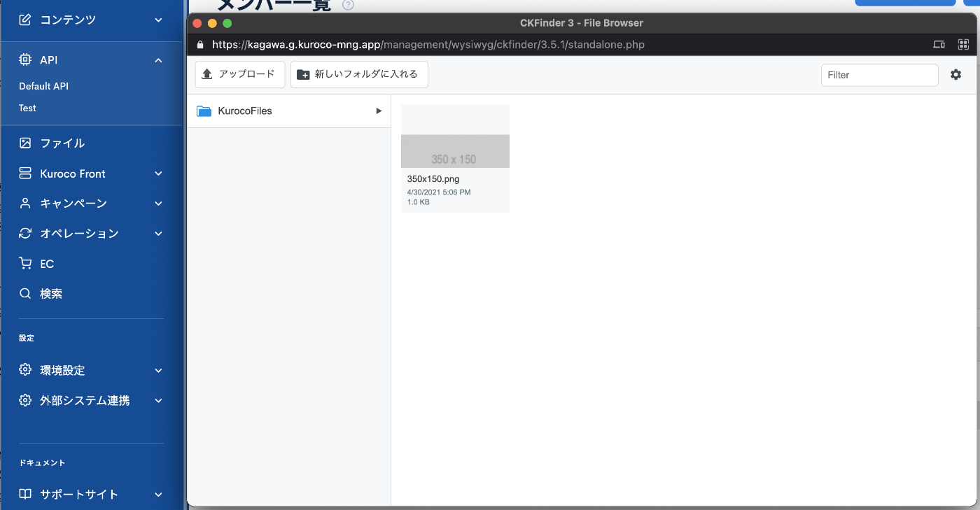This screenshot has height=510, width=980.
Task: Click the 1.0 KB file size text
Action: (x=419, y=202)
